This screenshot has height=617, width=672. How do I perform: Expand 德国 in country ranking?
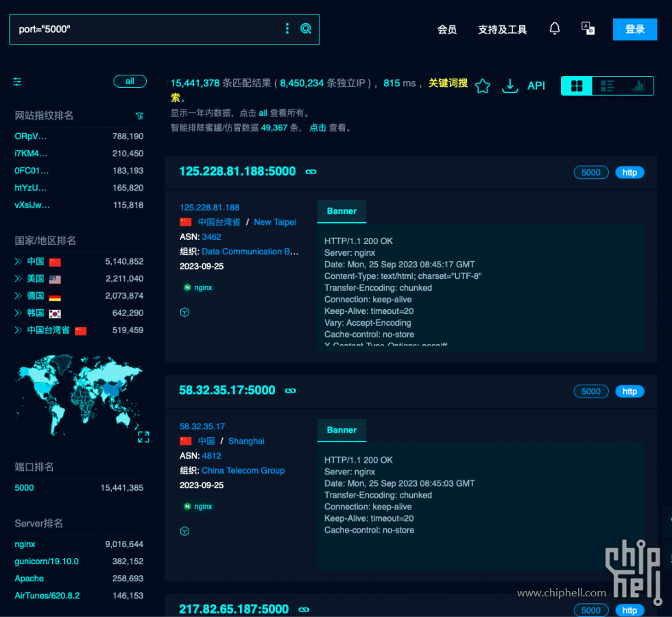(x=18, y=295)
